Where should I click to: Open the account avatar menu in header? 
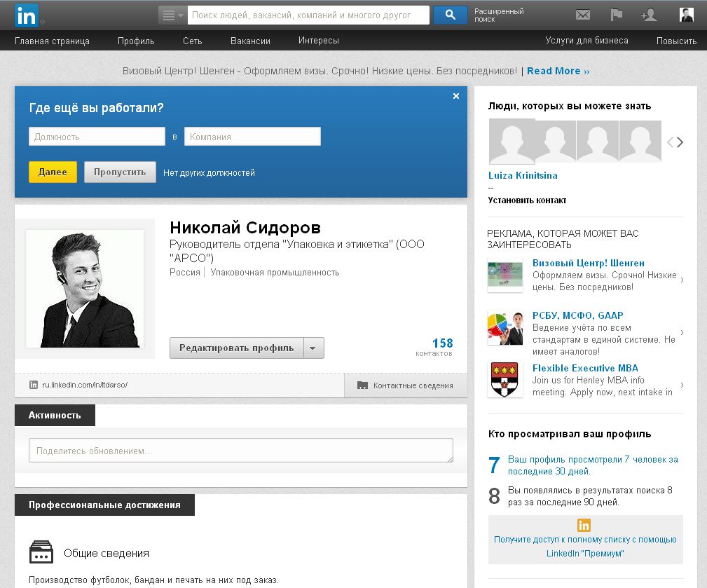click(x=686, y=15)
